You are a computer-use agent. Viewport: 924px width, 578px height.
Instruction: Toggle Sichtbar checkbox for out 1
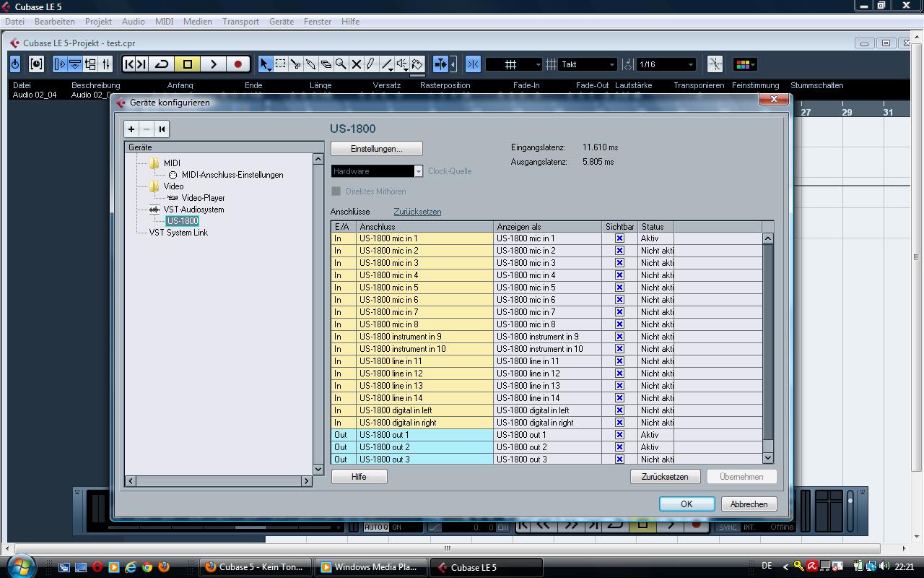tap(619, 435)
